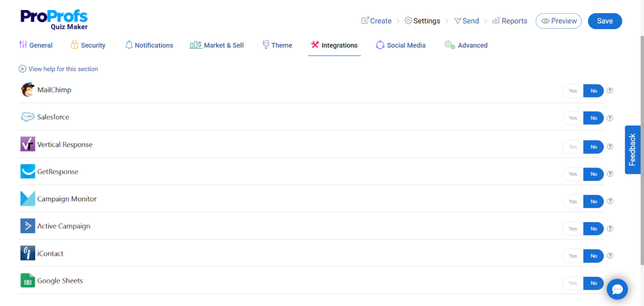Click the MailChimp monkey logo icon
Viewport: 644px width, 306px height.
pyautogui.click(x=28, y=90)
